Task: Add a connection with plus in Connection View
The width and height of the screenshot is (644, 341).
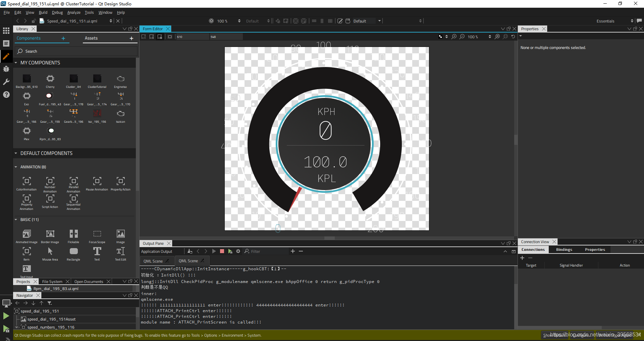Action: point(522,258)
